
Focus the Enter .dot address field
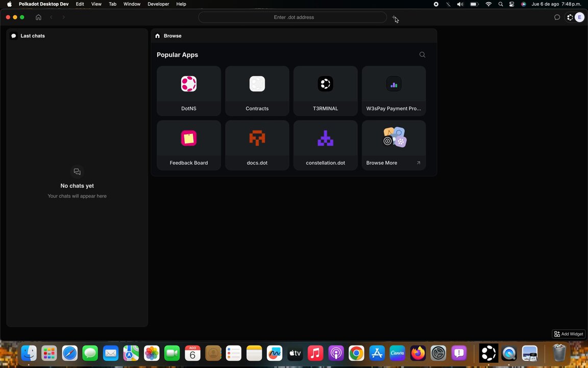tap(292, 17)
